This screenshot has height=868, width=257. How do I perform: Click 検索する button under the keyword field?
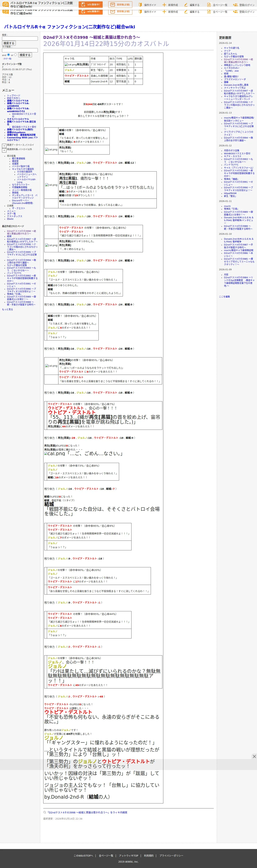(x=9, y=43)
